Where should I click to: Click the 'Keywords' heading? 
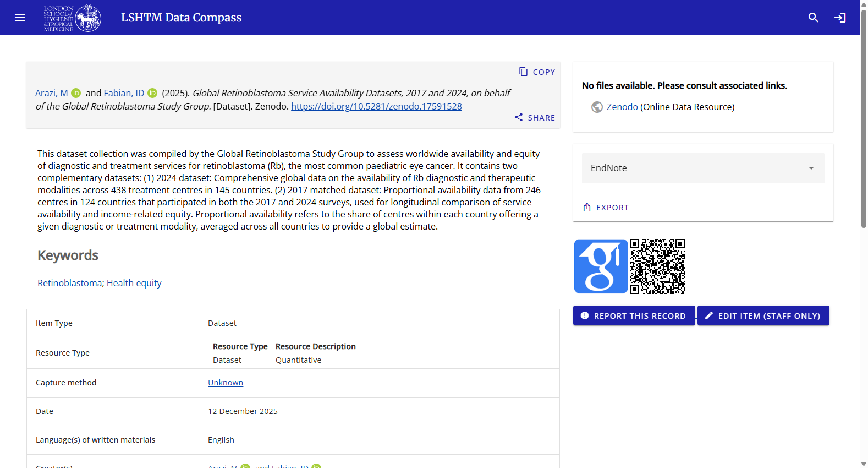(68, 255)
